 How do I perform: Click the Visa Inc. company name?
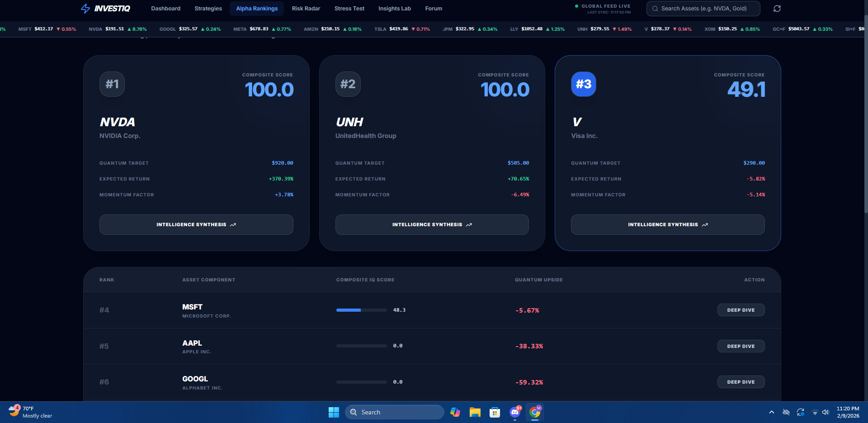584,136
